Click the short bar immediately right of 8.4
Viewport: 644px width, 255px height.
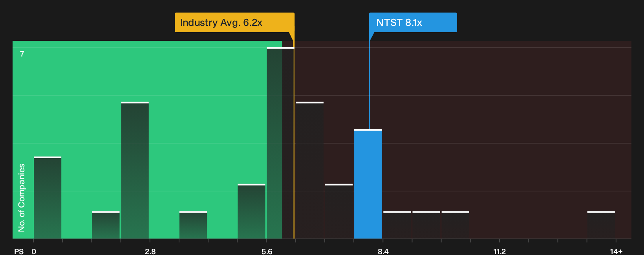point(397,225)
